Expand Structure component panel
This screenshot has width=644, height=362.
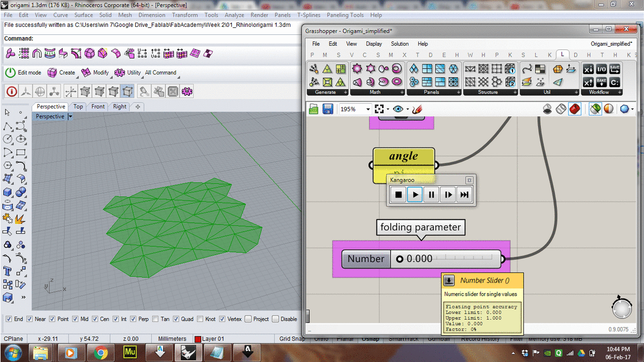pyautogui.click(x=515, y=92)
